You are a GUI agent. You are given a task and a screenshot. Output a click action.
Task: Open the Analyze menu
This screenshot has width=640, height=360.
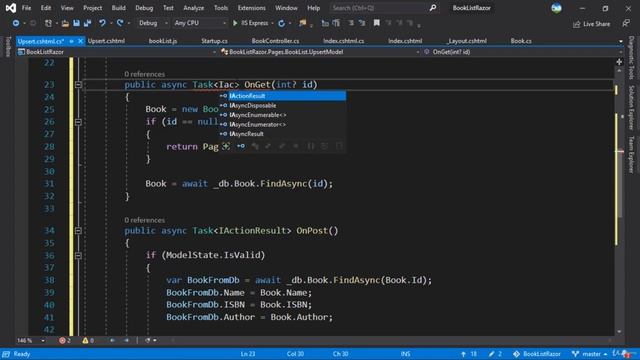(193, 8)
